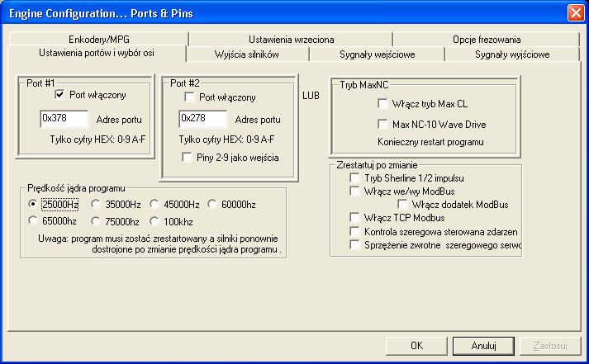Check Włącz dodatek ModBus
589x364 pixels.
pos(402,204)
